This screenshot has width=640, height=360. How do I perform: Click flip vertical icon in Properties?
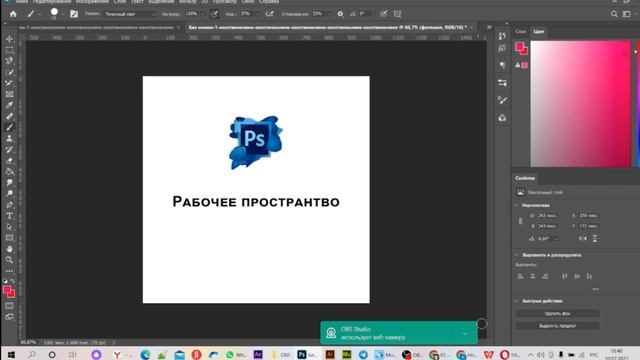click(595, 238)
